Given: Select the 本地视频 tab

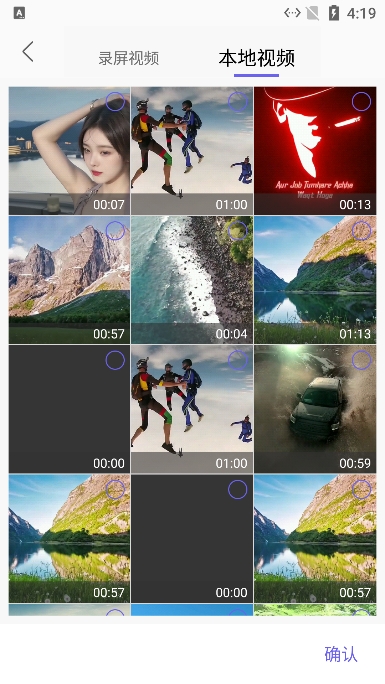Looking at the screenshot, I should click(x=256, y=58).
